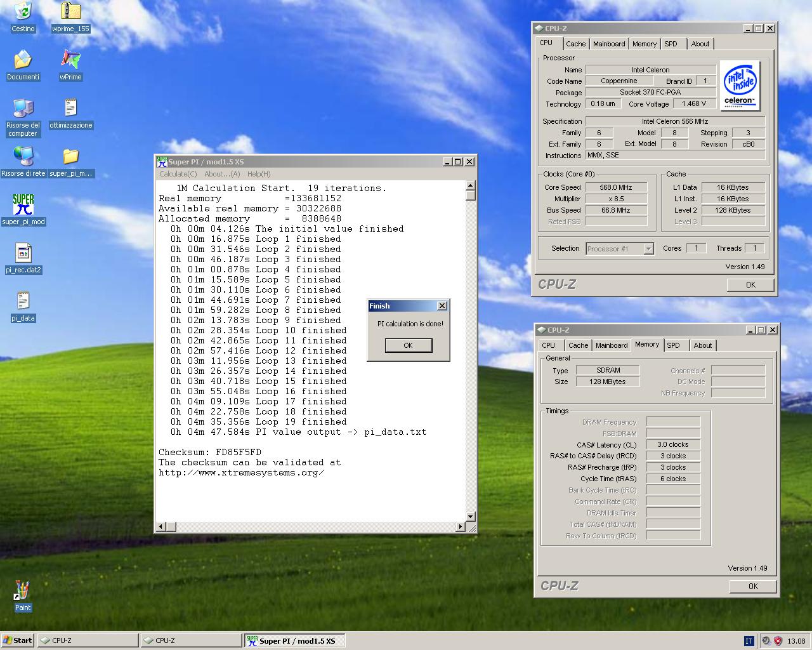812x650 pixels.
Task: Open Help(H) menu in Super PI
Action: 259,174
